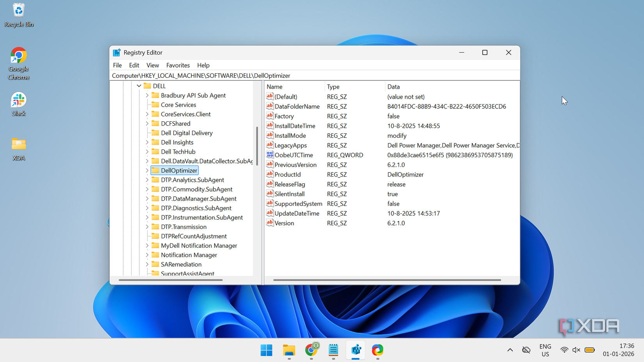Image resolution: width=644 pixels, height=362 pixels.
Task: Collapse the DELL registry key
Action: pyautogui.click(x=139, y=86)
